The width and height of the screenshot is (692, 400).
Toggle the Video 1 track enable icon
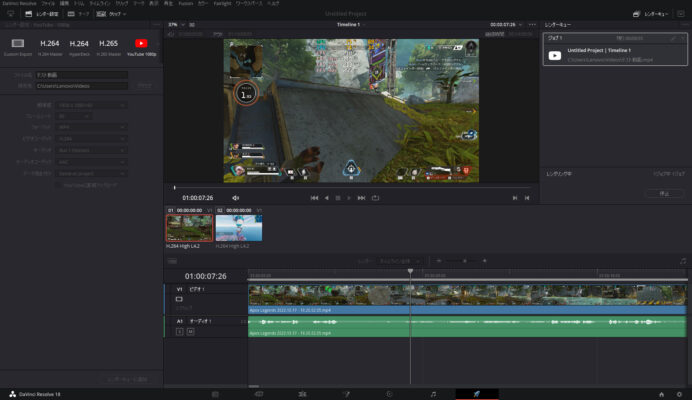tap(179, 299)
